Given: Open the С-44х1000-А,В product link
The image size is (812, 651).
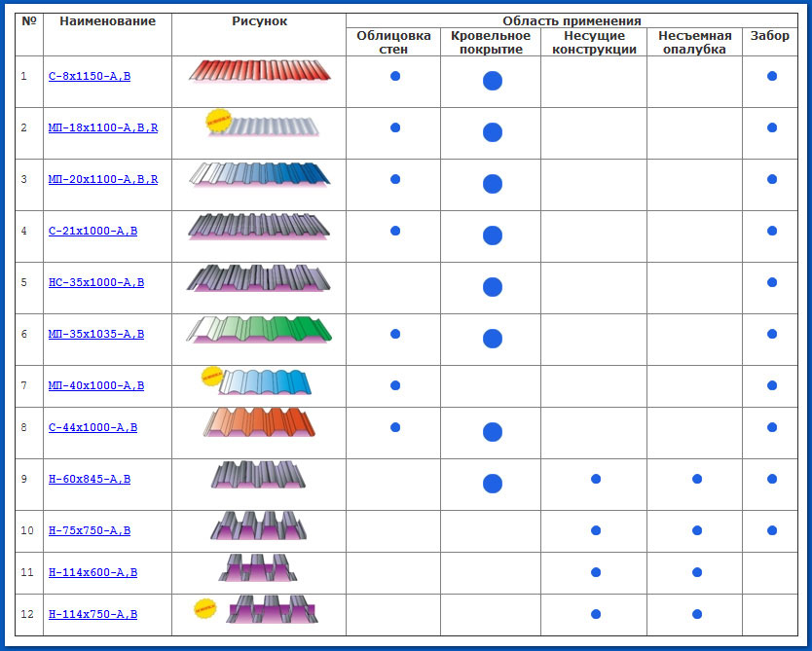Looking at the screenshot, I should [x=92, y=427].
